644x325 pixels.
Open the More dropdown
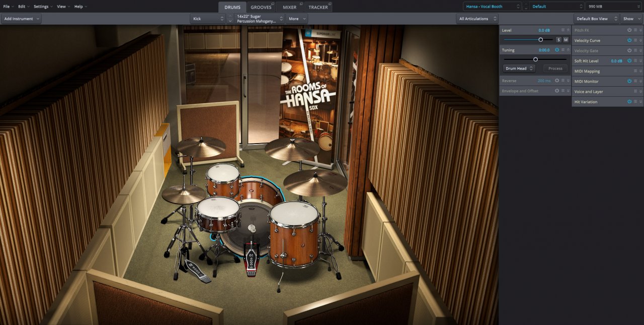[x=297, y=19]
